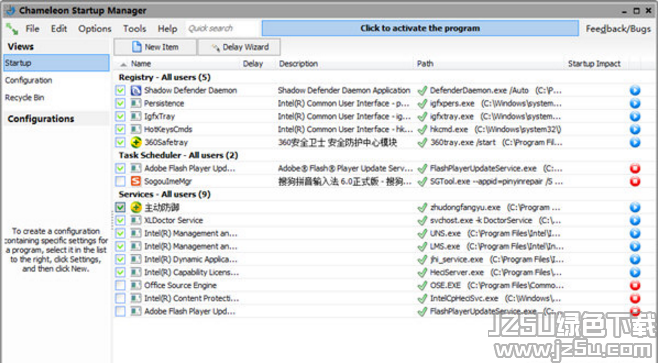The width and height of the screenshot is (658, 363).
Task: Uncheck Shadow Defender Daemon startup checkbox
Action: tap(120, 90)
